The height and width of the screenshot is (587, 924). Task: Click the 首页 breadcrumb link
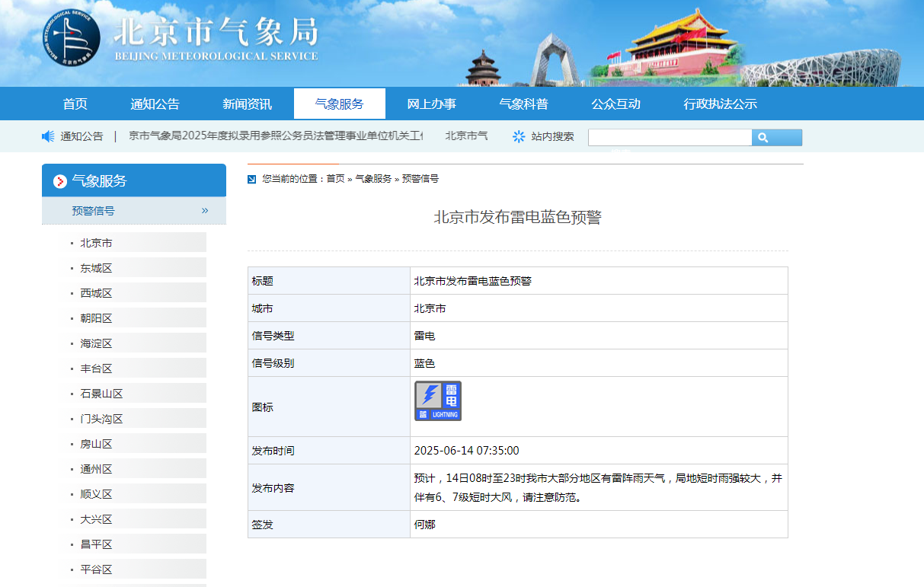coord(335,179)
